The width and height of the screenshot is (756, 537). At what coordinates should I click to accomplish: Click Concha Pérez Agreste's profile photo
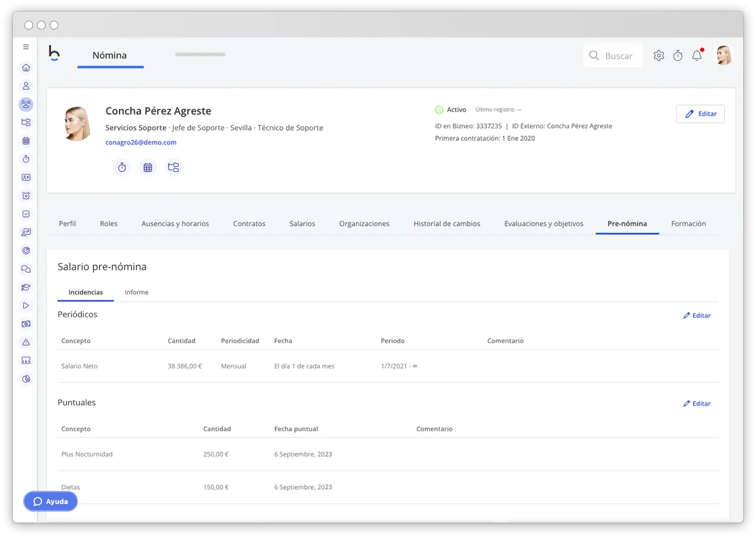78,124
